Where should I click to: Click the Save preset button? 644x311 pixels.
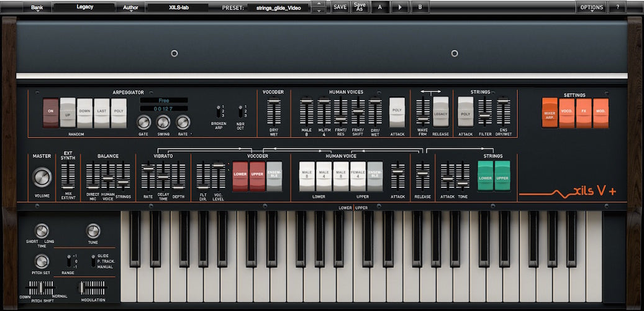click(340, 7)
